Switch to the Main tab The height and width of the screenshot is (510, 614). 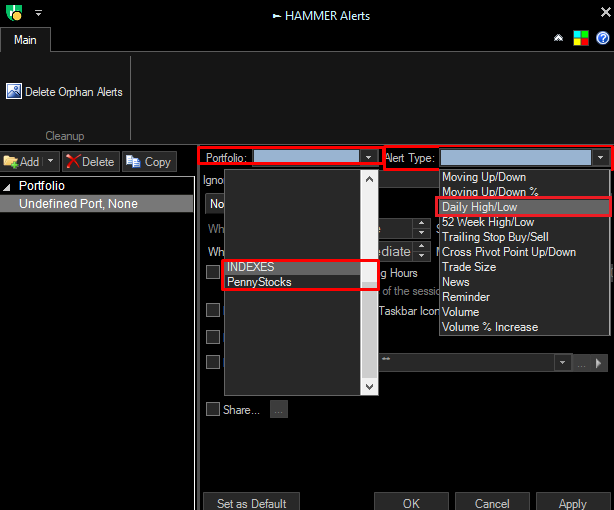pyautogui.click(x=25, y=40)
